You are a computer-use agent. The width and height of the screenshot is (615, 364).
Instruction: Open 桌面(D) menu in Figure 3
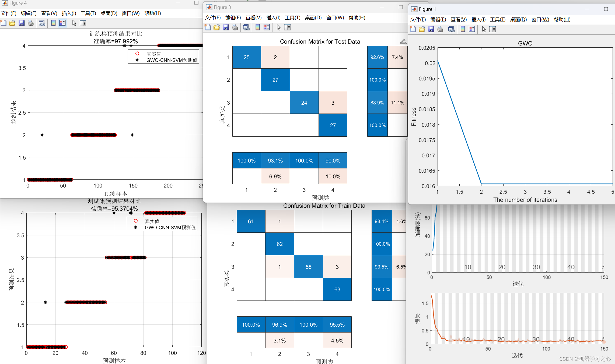[313, 18]
